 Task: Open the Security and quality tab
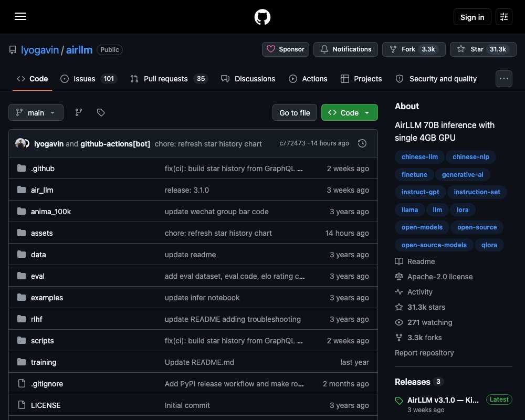pos(437,79)
